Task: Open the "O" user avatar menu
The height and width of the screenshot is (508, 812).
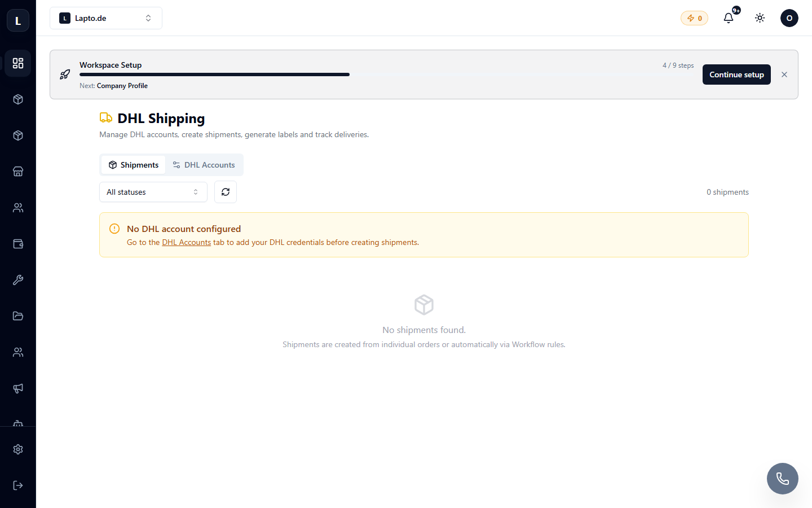Action: (x=789, y=18)
